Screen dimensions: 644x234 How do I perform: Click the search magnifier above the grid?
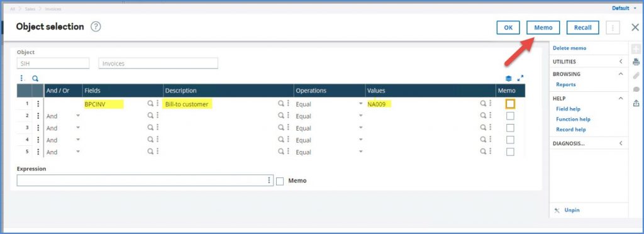coord(35,79)
